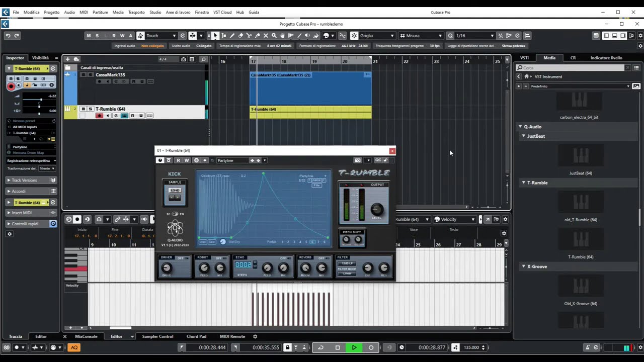Open the MixConsole tab in lower zone

click(86, 336)
